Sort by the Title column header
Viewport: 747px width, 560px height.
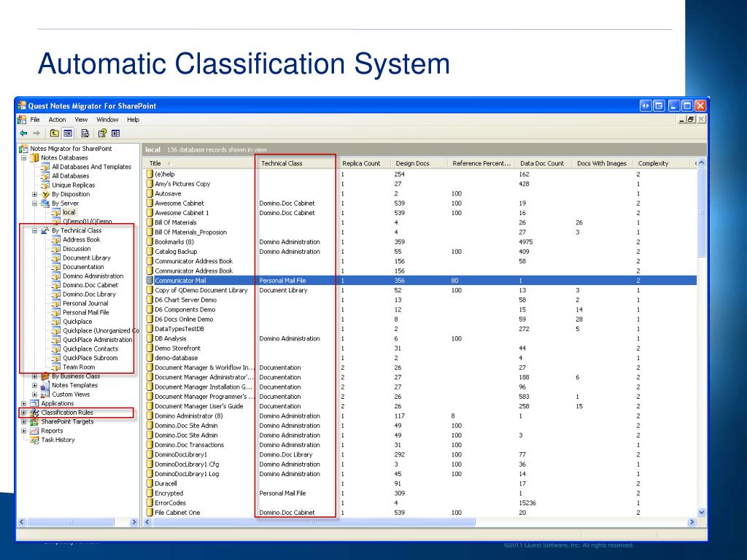coord(200,163)
